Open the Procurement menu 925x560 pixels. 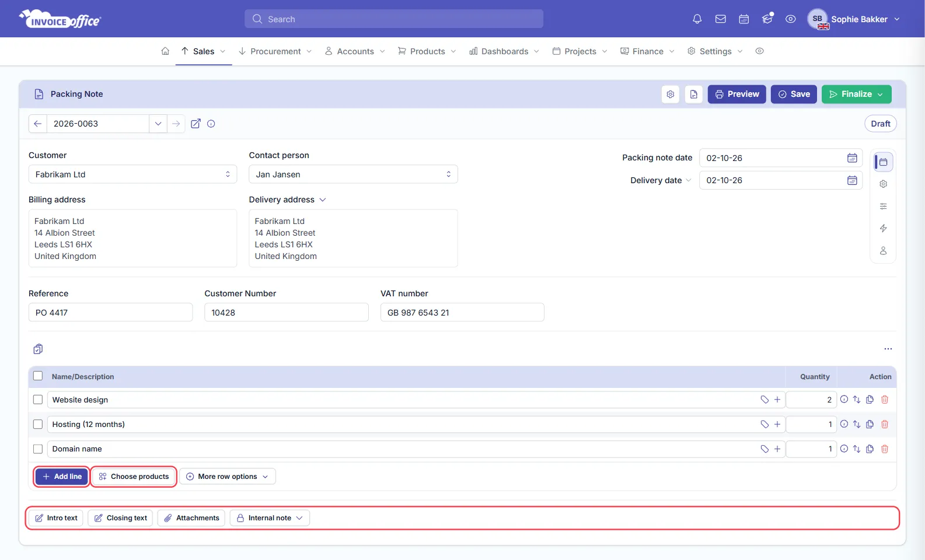275,51
